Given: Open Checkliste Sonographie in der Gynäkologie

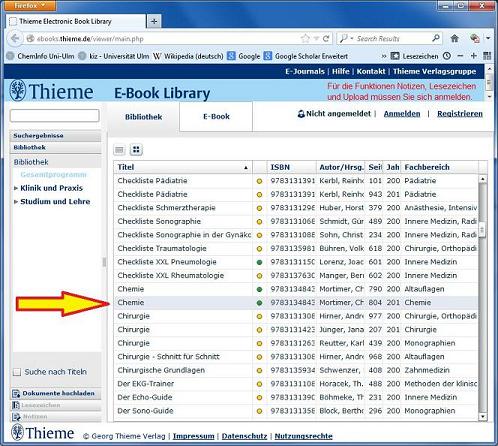Looking at the screenshot, I should pos(184,235).
